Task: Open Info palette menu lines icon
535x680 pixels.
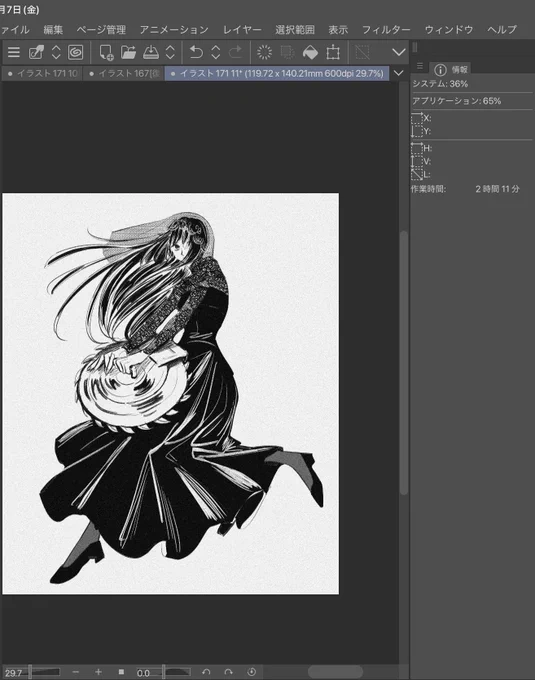Action: 420,66
